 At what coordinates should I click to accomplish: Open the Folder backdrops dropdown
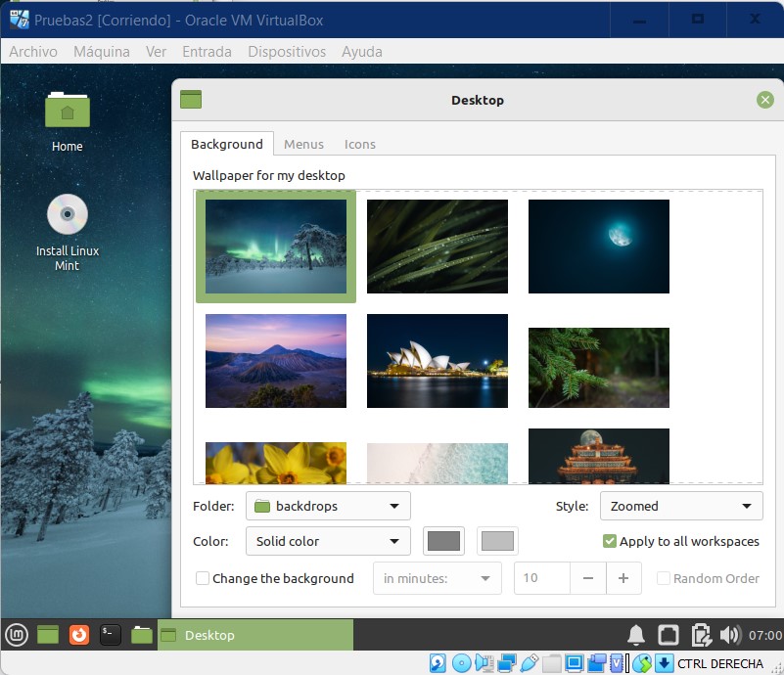click(328, 506)
